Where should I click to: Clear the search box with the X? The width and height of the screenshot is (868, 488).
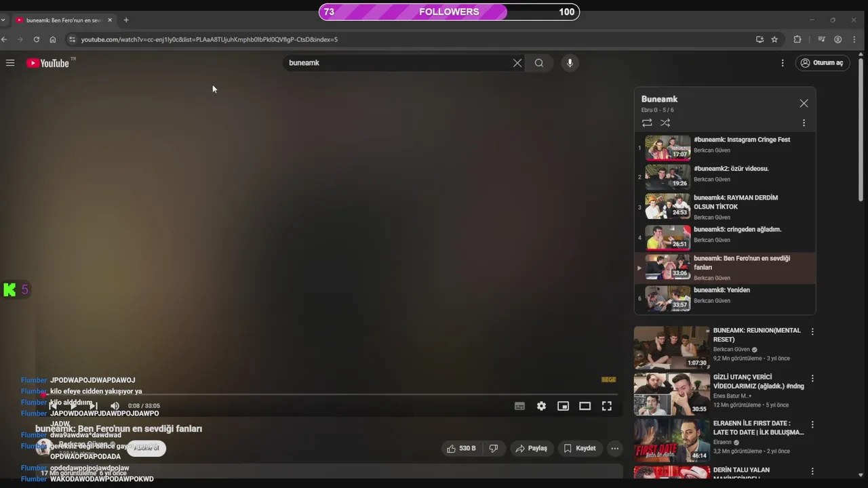[517, 63]
